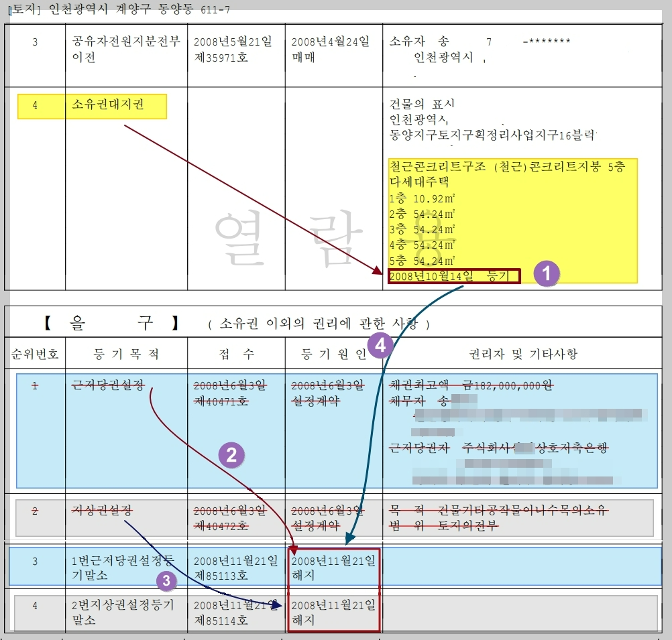Click the 소유자 송 owner line
This screenshot has height=640, width=672.
[x=480, y=41]
